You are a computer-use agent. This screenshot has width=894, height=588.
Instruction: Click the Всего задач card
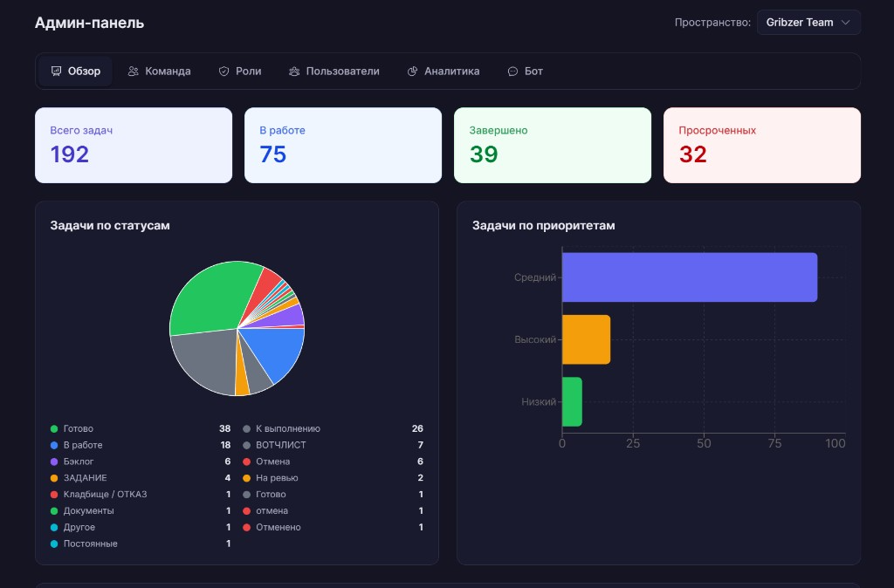134,145
